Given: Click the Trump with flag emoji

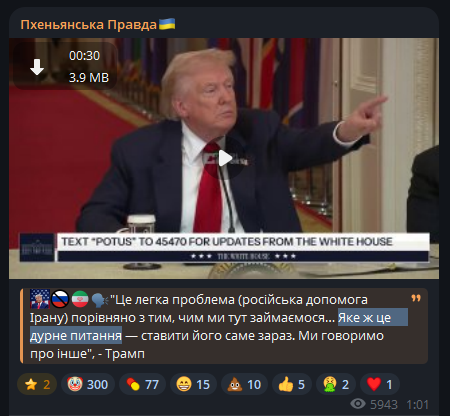Looking at the screenshot, I should point(40,299).
